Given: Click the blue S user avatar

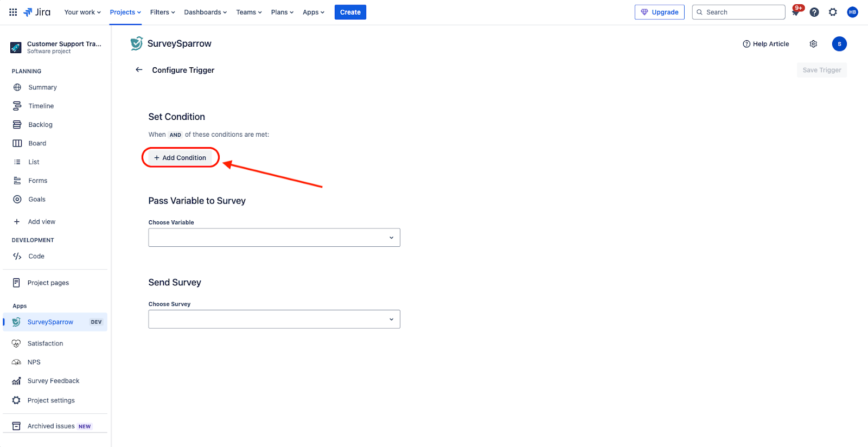Looking at the screenshot, I should click(839, 44).
